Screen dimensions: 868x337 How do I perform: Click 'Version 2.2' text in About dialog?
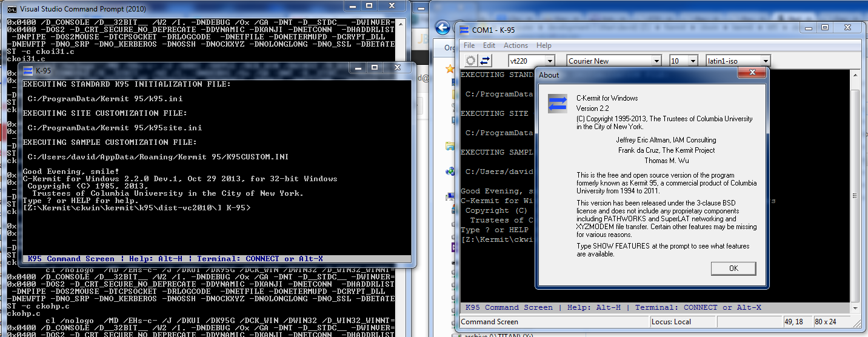click(x=593, y=108)
